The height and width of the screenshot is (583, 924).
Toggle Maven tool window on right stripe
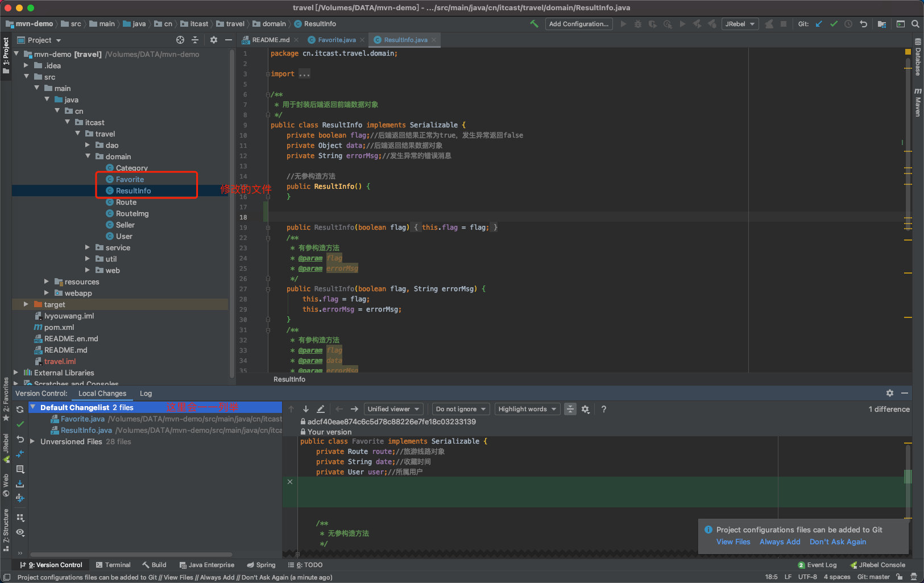click(x=918, y=102)
